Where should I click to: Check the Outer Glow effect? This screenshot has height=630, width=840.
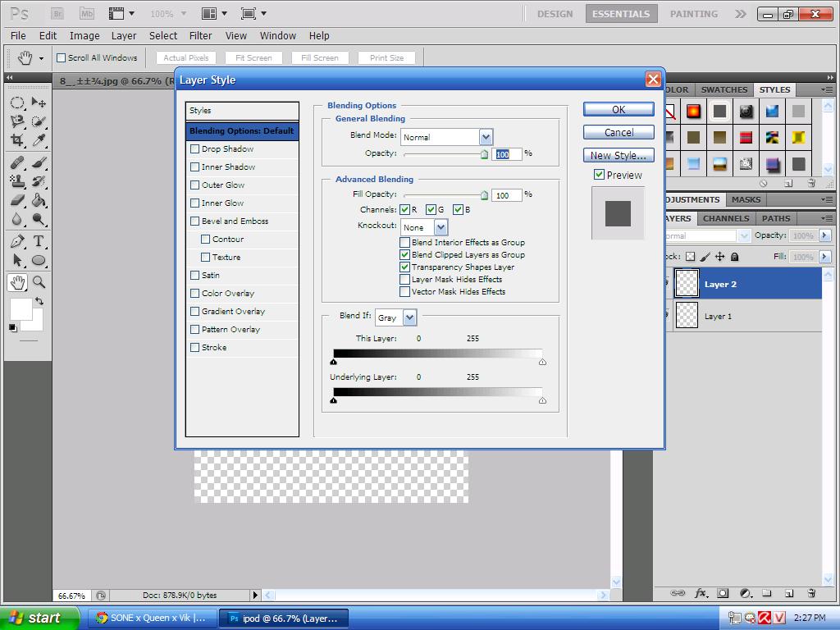coord(195,185)
